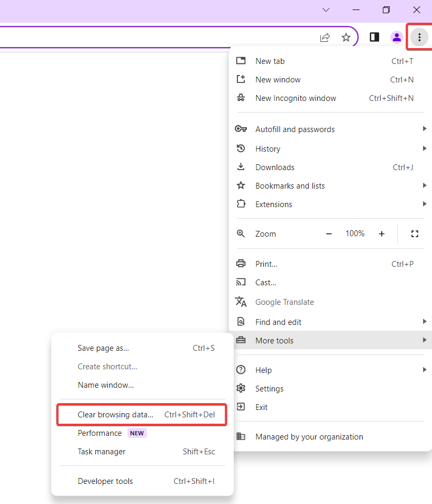Enter full screen via fullscreen icon
This screenshot has height=504, width=432.
tap(415, 233)
